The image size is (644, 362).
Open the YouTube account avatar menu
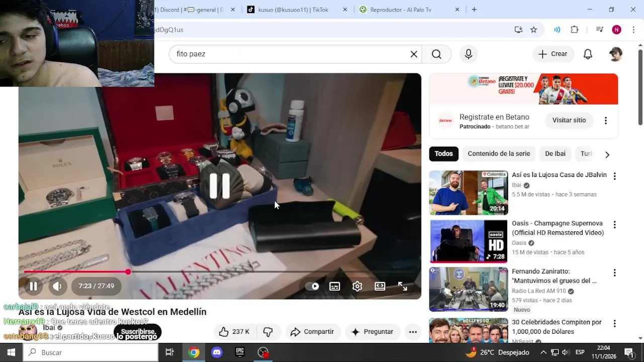tap(615, 54)
